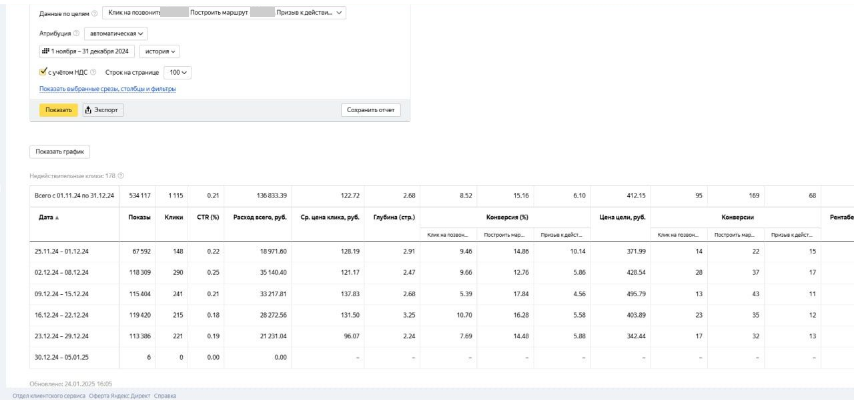Click the Показать график button
The height and width of the screenshot is (400, 854).
pyautogui.click(x=59, y=152)
